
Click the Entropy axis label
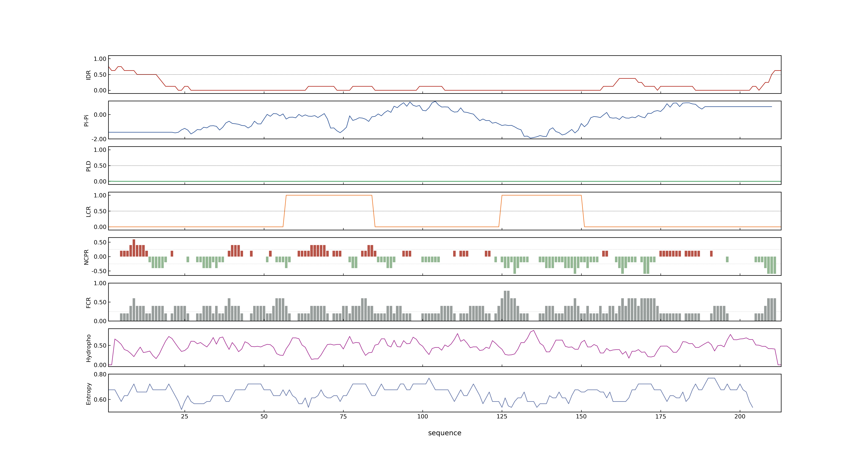pyautogui.click(x=88, y=393)
